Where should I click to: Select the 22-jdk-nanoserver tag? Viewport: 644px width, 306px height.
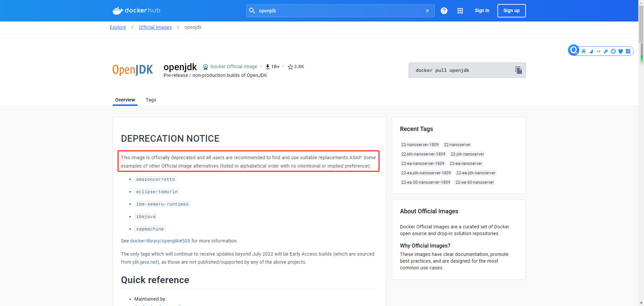click(467, 154)
